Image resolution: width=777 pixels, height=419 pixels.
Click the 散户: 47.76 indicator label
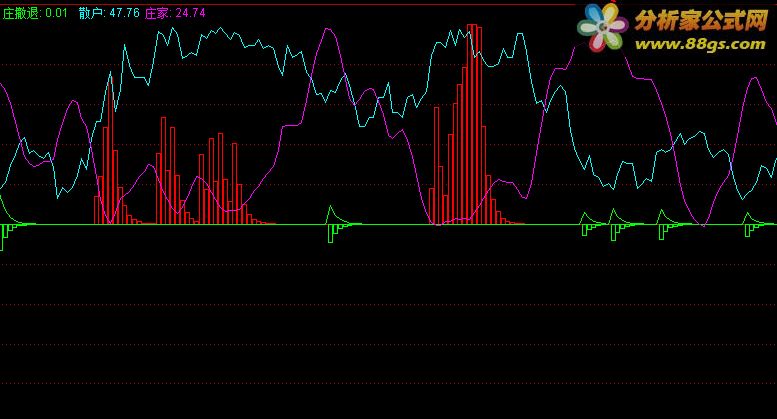pyautogui.click(x=109, y=13)
